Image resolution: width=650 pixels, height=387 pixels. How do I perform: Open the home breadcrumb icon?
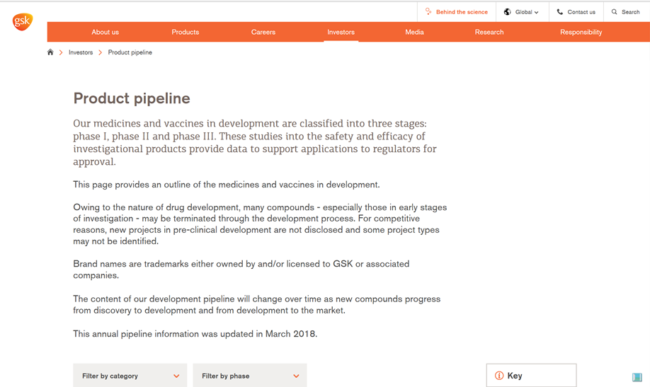(50, 52)
